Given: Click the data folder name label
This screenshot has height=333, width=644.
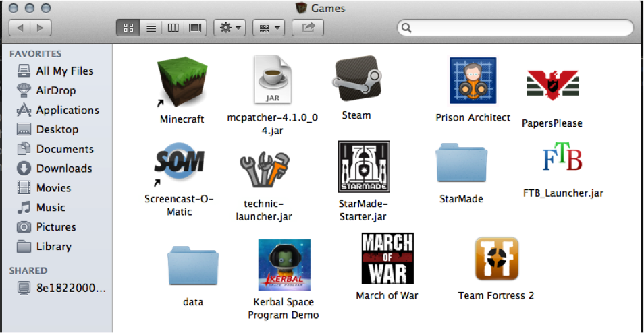Looking at the screenshot, I should 193,302.
